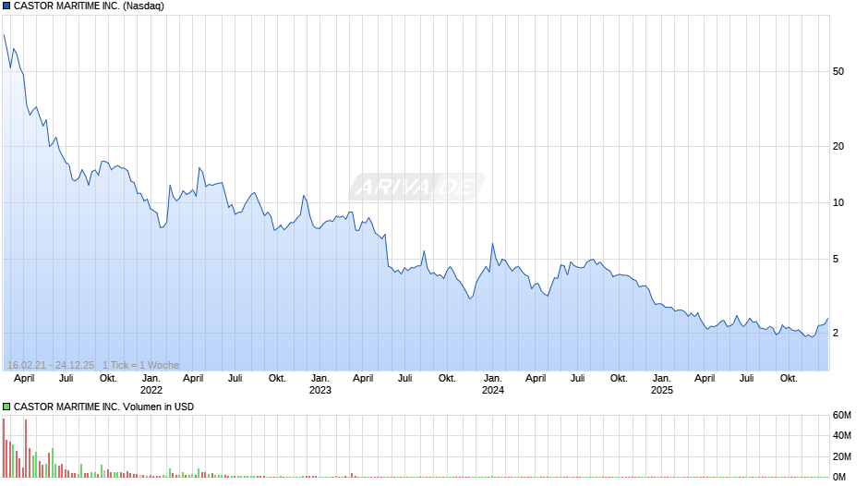Click the green legend square beside Volumen in USD
Viewport: 868px width, 486px height.
pyautogui.click(x=6, y=407)
